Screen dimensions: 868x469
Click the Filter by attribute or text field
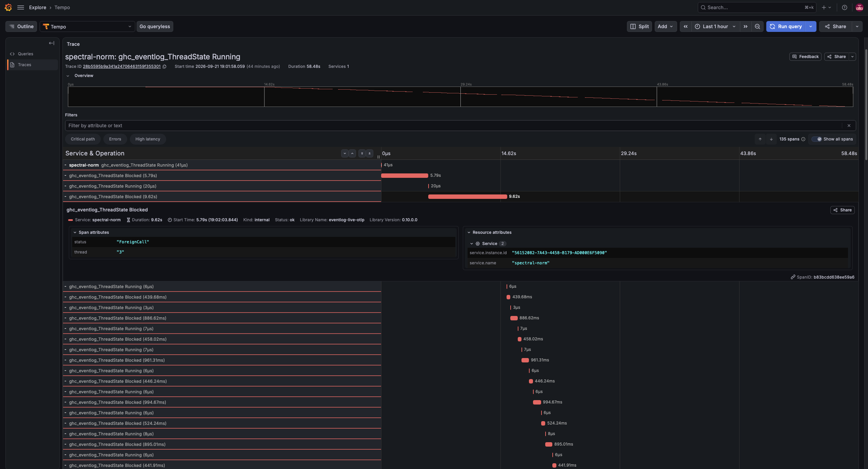pos(453,126)
